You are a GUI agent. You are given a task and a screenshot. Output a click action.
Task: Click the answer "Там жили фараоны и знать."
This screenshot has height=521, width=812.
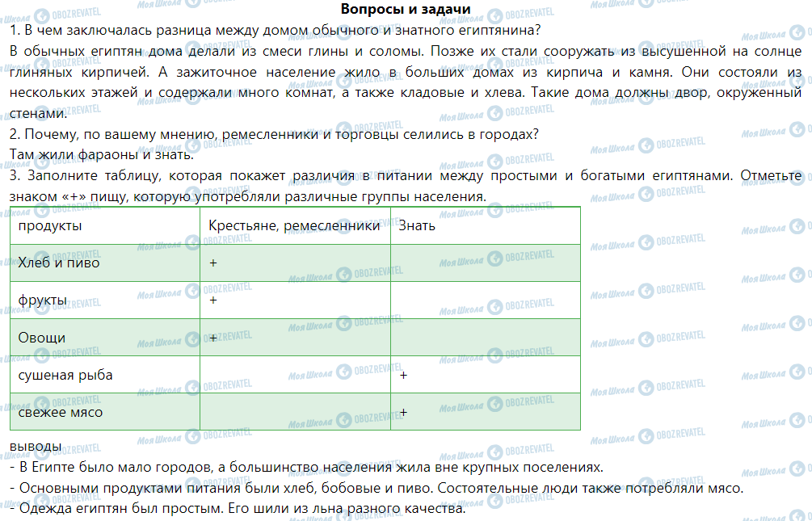(102, 154)
